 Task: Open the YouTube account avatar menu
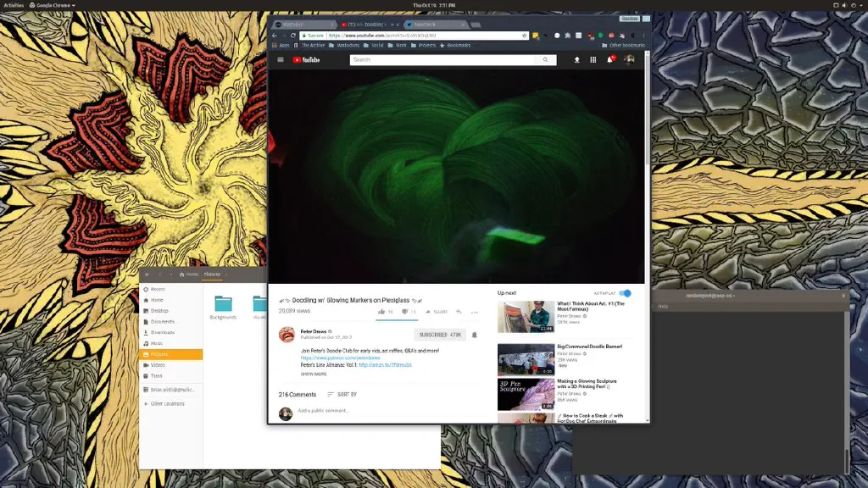(630, 60)
